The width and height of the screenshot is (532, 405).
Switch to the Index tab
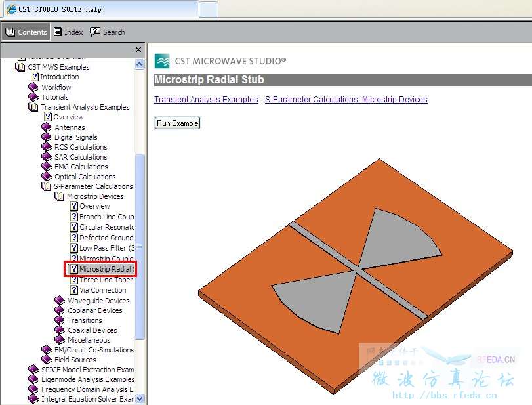coord(68,32)
